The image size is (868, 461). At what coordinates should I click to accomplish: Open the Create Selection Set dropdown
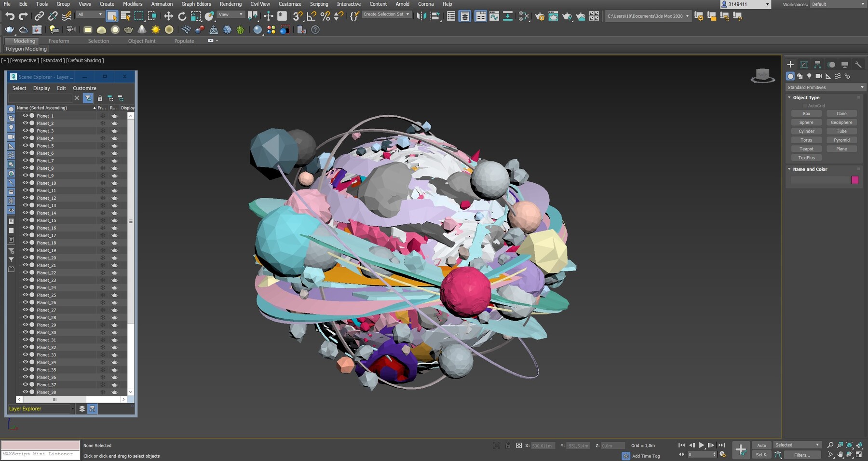pos(386,14)
